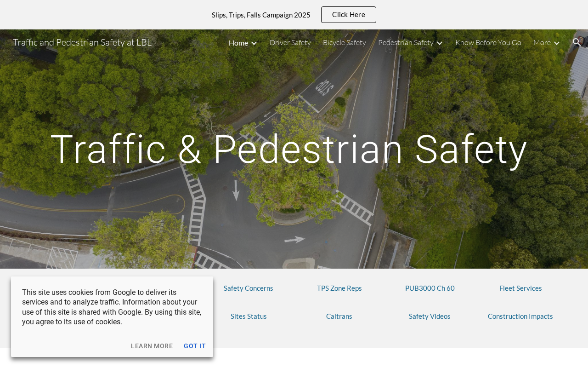The image size is (588, 368).
Task: Expand the More menu chevron
Action: (557, 43)
